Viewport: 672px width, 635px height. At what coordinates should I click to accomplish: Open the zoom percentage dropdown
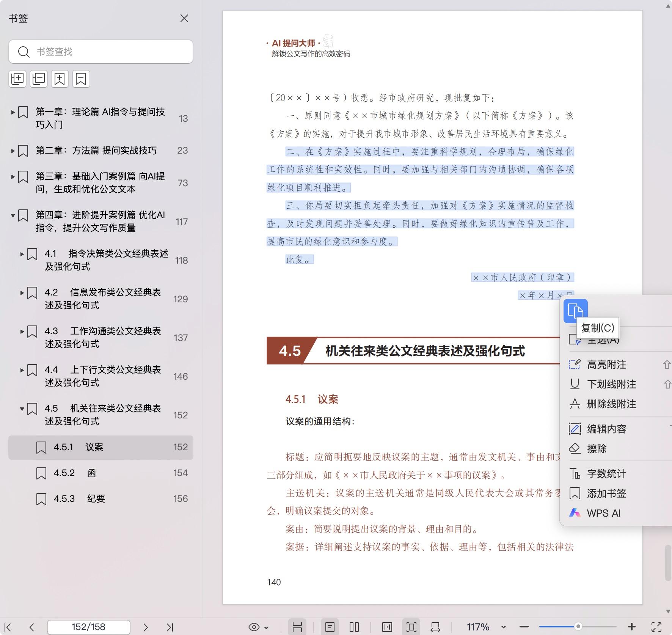503,627
